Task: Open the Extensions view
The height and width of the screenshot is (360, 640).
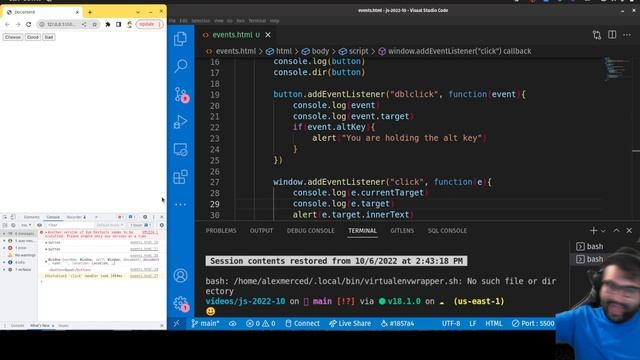Action: pos(180,177)
